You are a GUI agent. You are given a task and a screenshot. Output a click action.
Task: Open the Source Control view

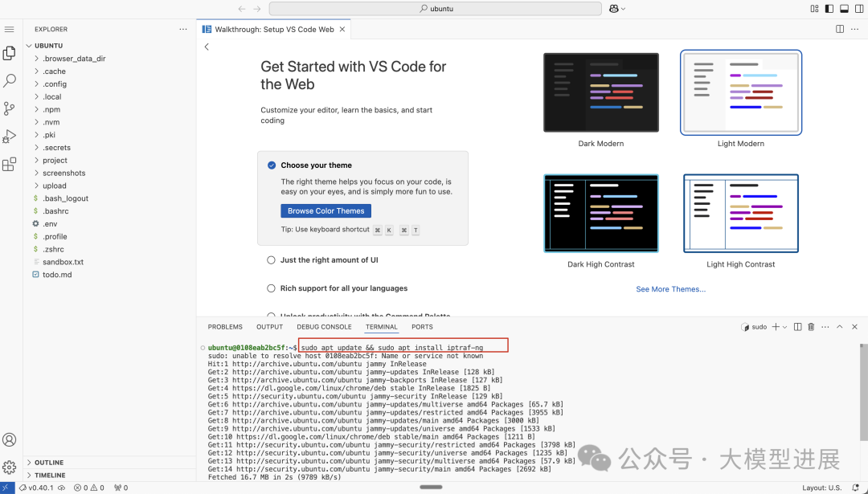tap(10, 108)
